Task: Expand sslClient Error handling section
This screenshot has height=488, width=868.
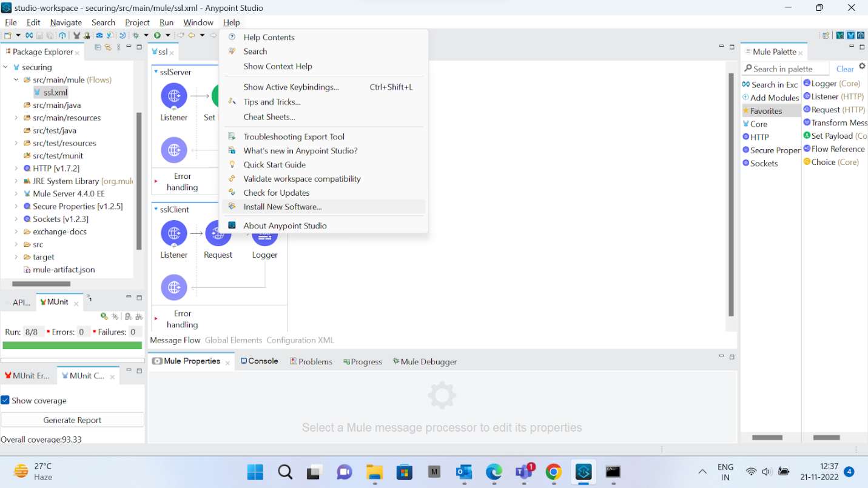Action: [x=156, y=318]
